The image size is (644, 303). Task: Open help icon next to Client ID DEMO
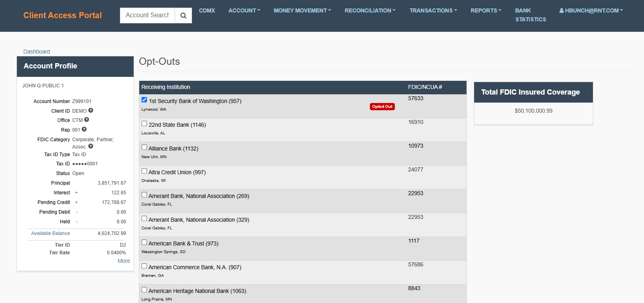(91, 110)
